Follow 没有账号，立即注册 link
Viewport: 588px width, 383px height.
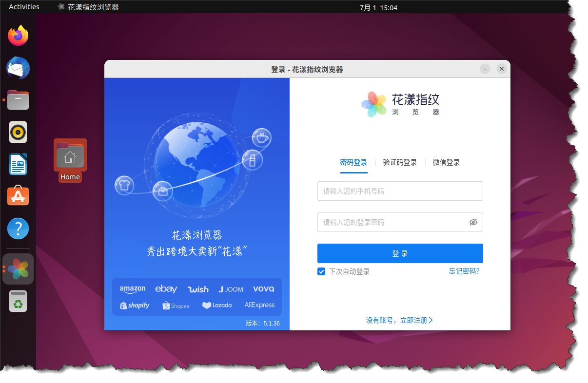399,320
